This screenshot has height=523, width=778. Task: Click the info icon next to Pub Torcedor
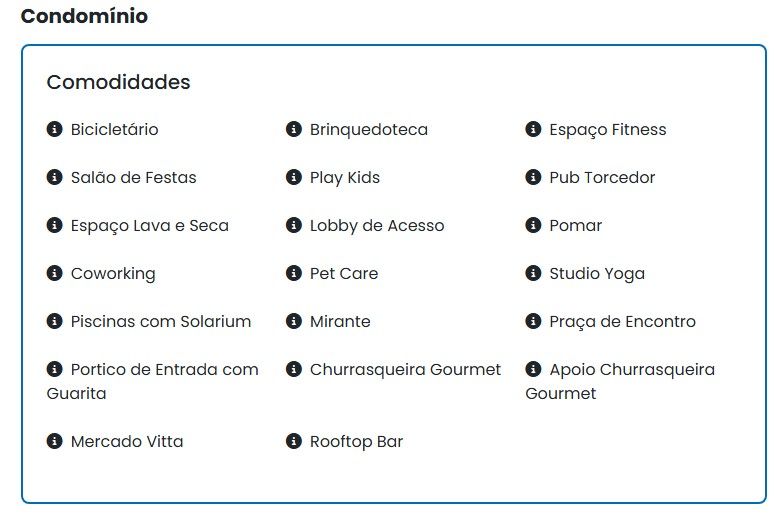tap(533, 177)
